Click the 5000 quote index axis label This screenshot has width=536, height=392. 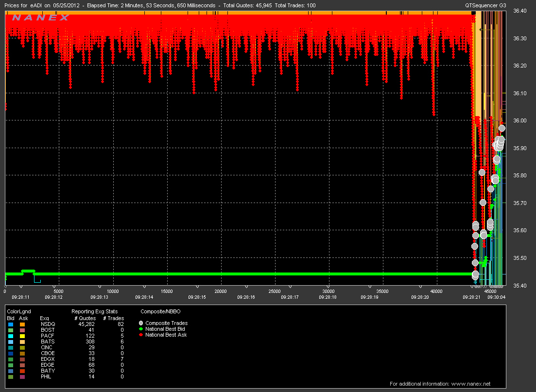pyautogui.click(x=59, y=291)
